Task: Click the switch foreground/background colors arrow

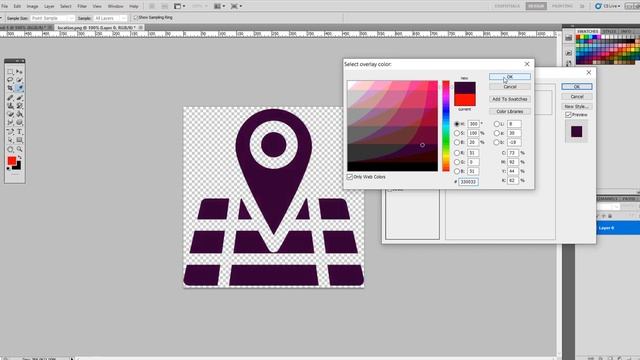Action: 19,158
